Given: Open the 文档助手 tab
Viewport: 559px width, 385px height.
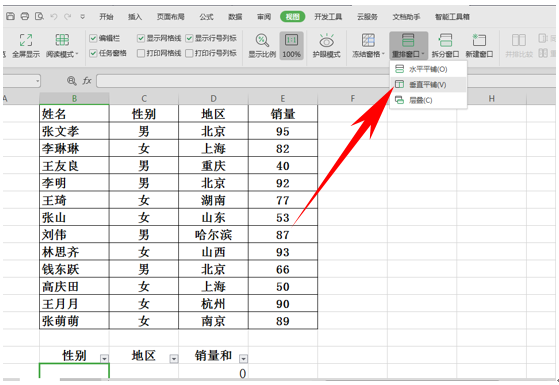Looking at the screenshot, I should [406, 17].
